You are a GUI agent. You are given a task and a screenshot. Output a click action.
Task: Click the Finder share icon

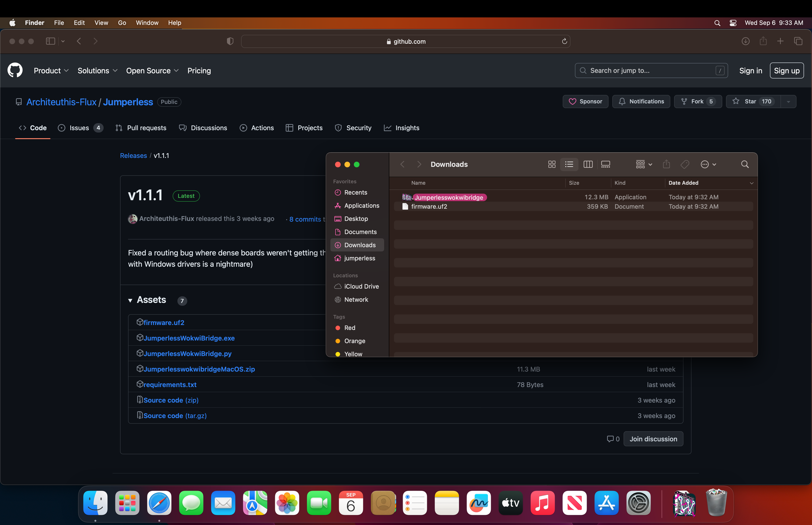pyautogui.click(x=666, y=164)
